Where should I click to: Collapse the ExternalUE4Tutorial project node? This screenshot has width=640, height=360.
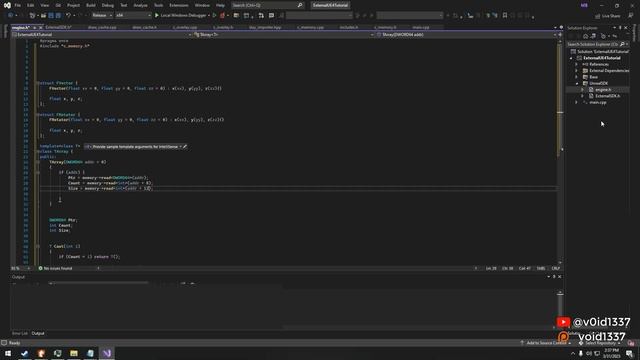tap(571, 58)
